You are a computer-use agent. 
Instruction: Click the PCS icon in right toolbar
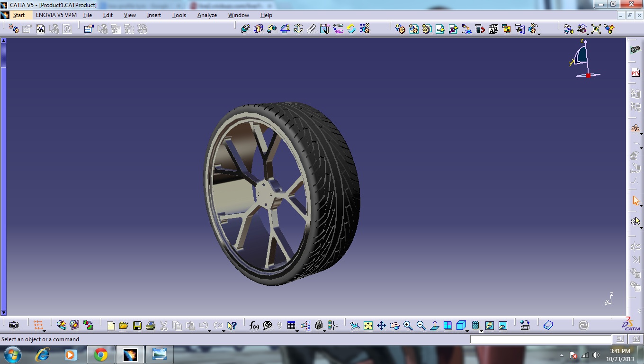tap(635, 73)
